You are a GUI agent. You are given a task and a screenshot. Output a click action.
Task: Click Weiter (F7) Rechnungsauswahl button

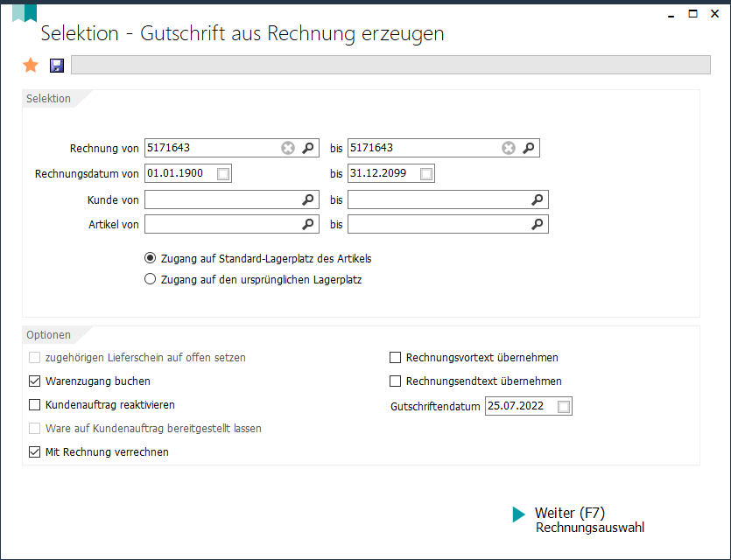(x=579, y=520)
